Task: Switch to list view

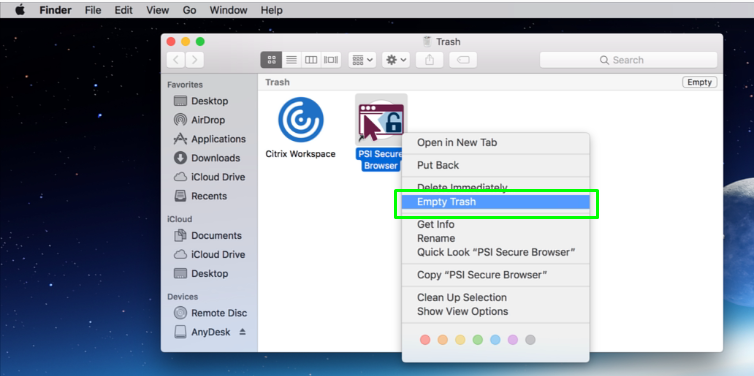Action: 291,60
